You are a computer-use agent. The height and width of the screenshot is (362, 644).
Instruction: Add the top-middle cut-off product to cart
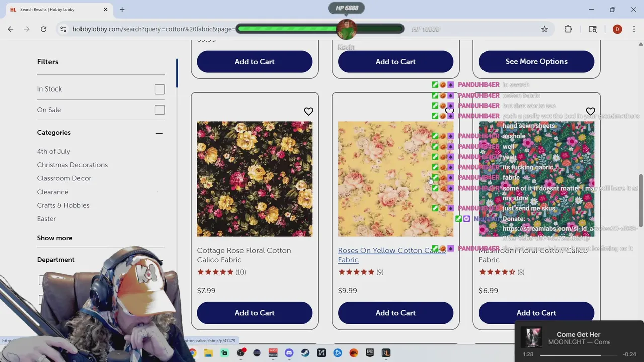[395, 61]
